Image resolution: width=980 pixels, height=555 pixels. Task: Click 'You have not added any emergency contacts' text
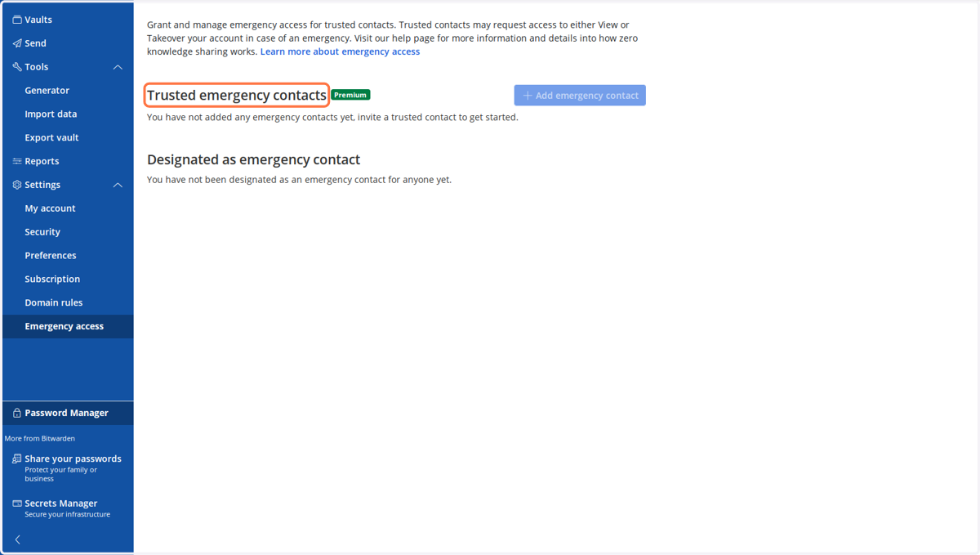click(332, 117)
